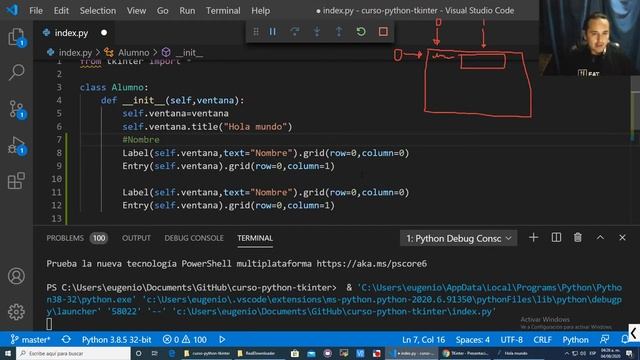Switch to the DEBUG CONSOLE tab
This screenshot has height=360, width=640.
coord(194,238)
